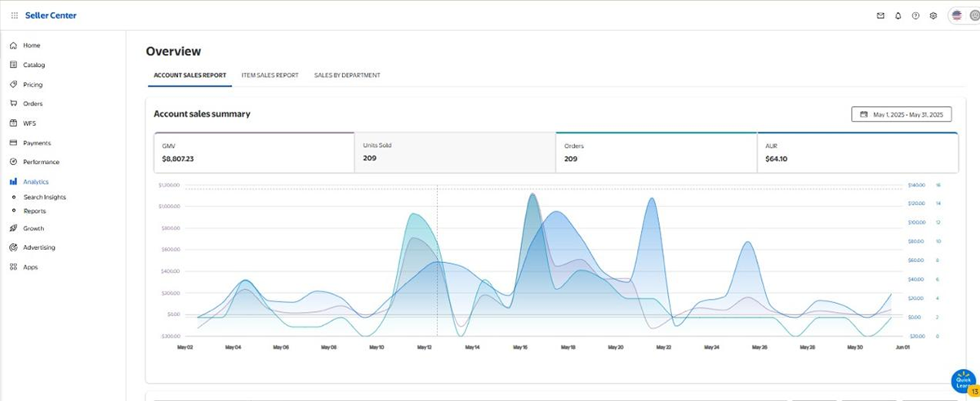Viewport: 980px width, 401px height.
Task: Collapse the Analytics sidebar section
Action: point(35,182)
